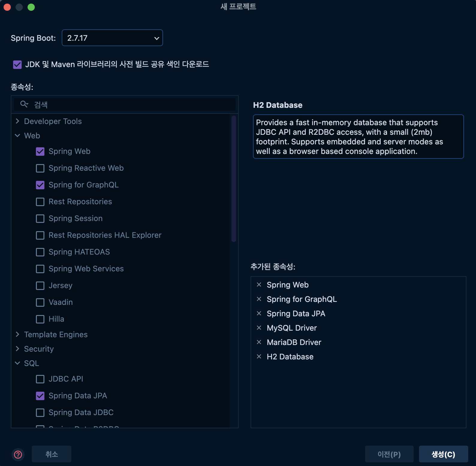Enable the Jersey dependency

40,286
